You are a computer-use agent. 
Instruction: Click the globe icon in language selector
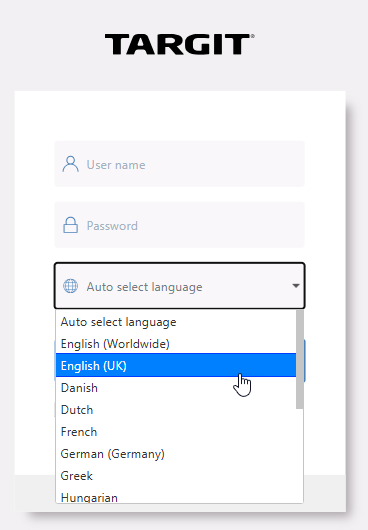coord(70,286)
